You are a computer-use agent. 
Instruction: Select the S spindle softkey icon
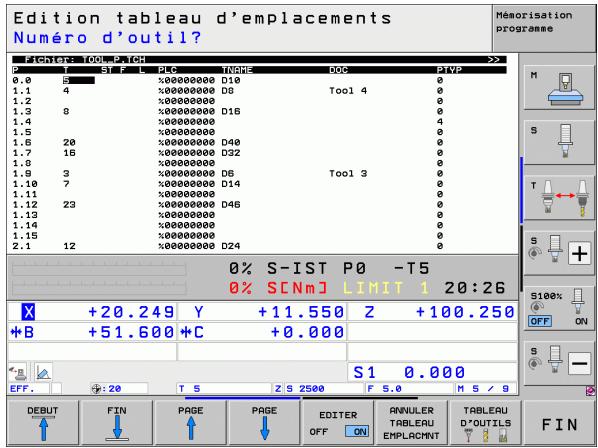(559, 142)
